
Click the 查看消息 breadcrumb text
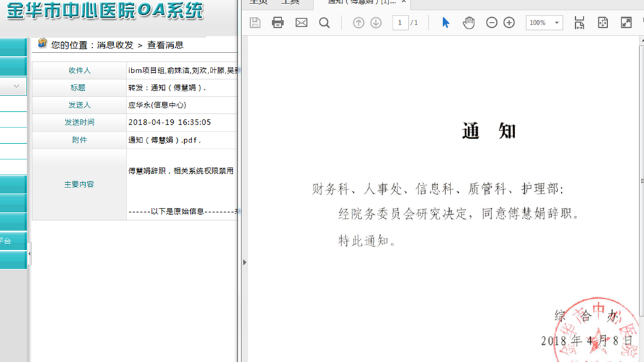click(165, 45)
